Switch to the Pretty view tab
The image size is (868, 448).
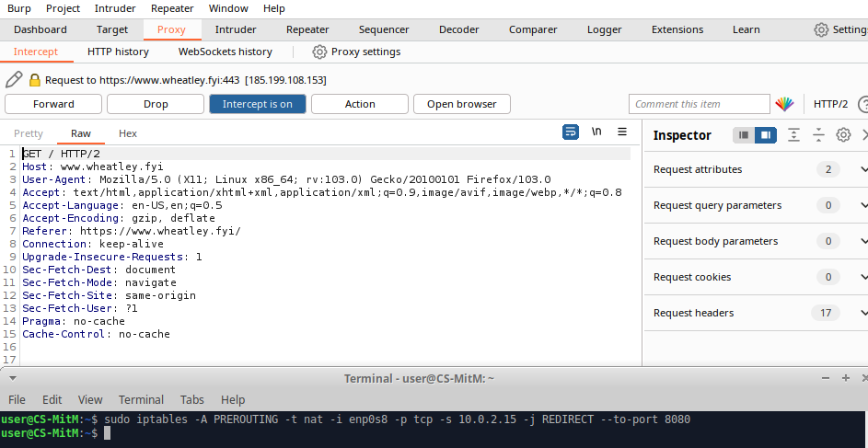click(29, 133)
